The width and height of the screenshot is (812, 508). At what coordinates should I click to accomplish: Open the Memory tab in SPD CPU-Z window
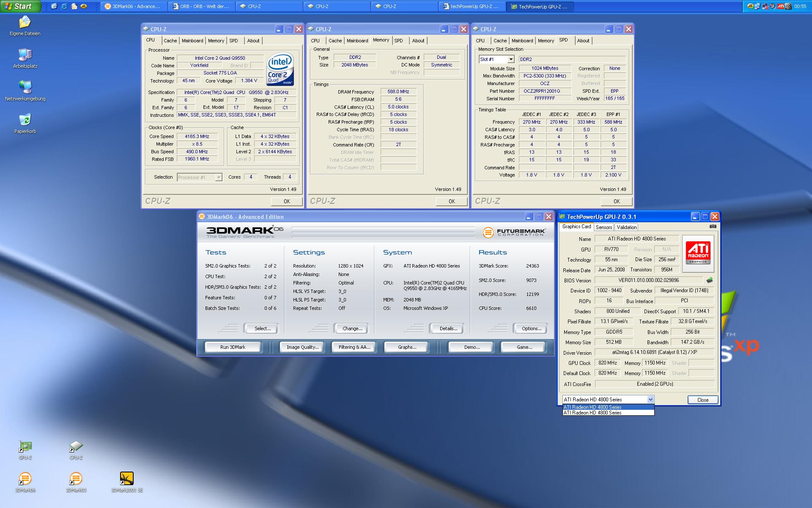click(546, 41)
